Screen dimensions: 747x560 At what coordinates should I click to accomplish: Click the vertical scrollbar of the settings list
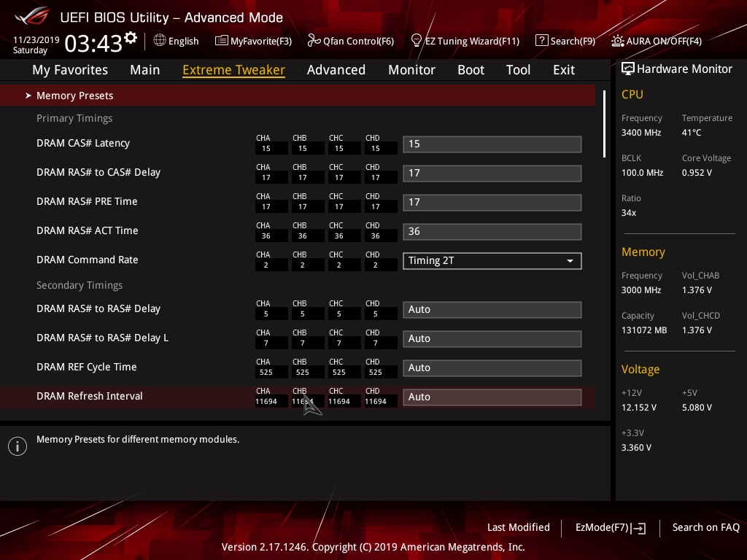coord(604,124)
